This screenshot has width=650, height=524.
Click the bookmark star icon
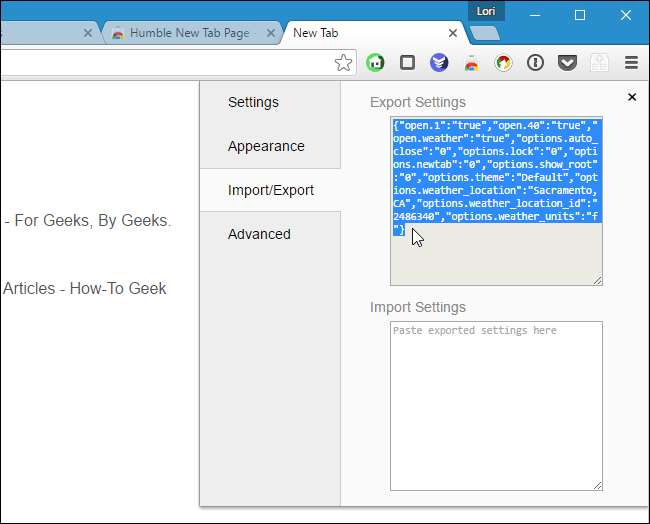[x=343, y=63]
